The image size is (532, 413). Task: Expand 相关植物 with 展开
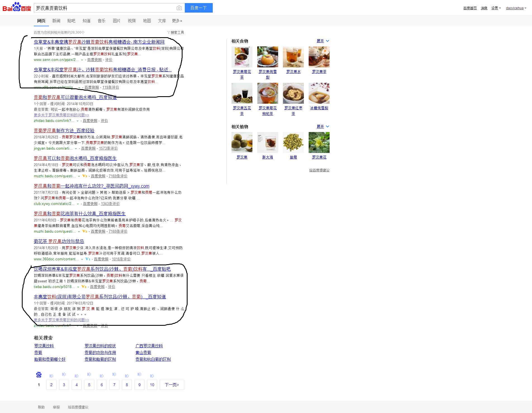click(x=323, y=127)
